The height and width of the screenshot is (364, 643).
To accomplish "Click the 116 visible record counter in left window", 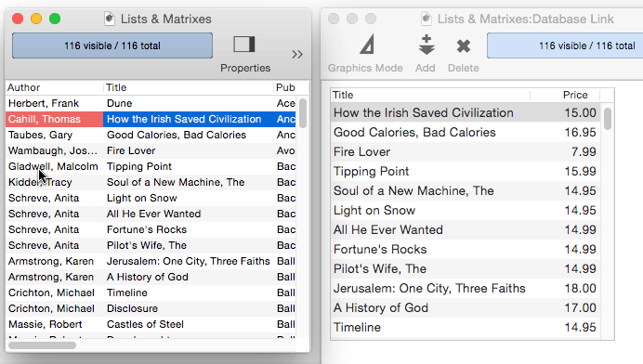I will (112, 45).
